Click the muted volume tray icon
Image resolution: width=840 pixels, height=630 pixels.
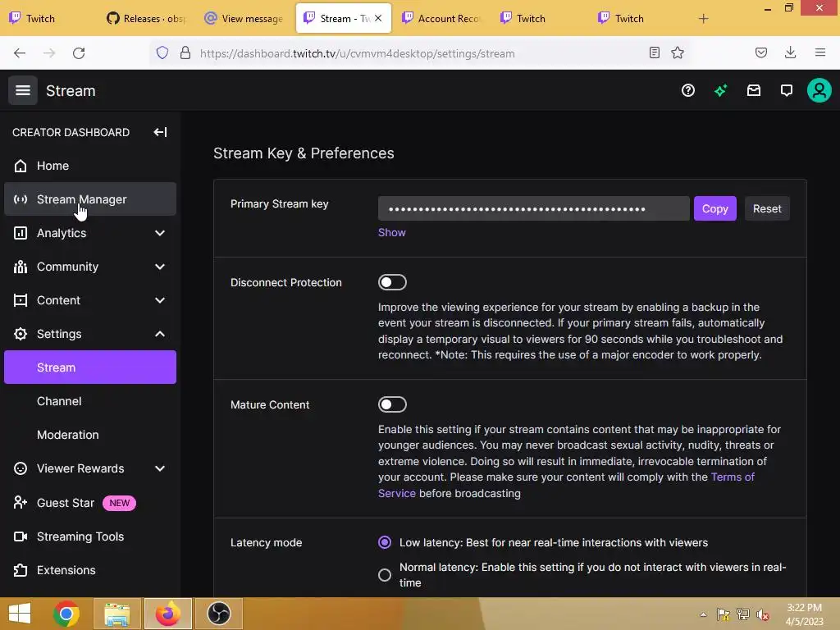pyautogui.click(x=762, y=615)
